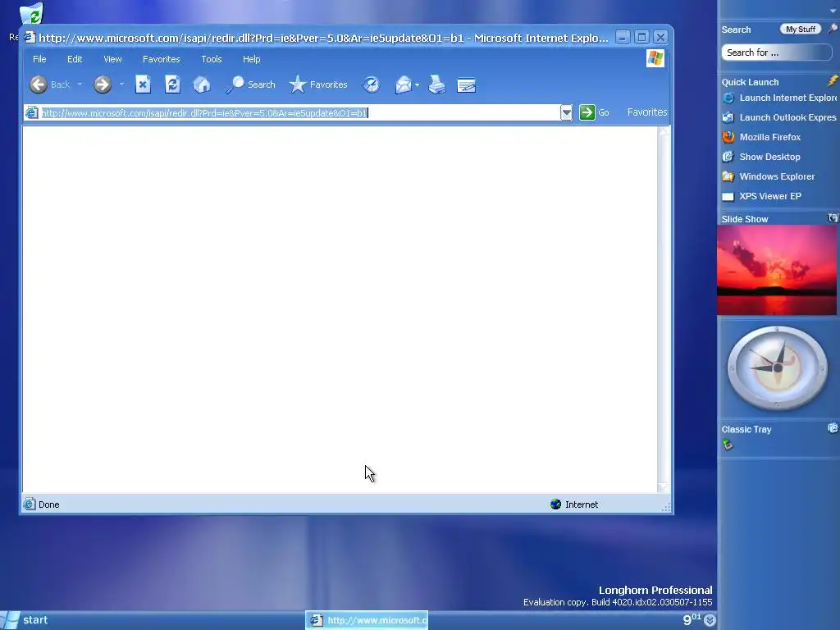The height and width of the screenshot is (630, 840).
Task: Open the Favorites menu
Action: point(162,59)
